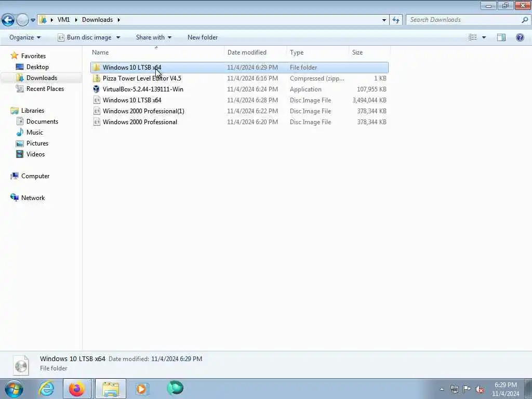Open the Videos library
The width and height of the screenshot is (532, 399).
click(x=35, y=154)
